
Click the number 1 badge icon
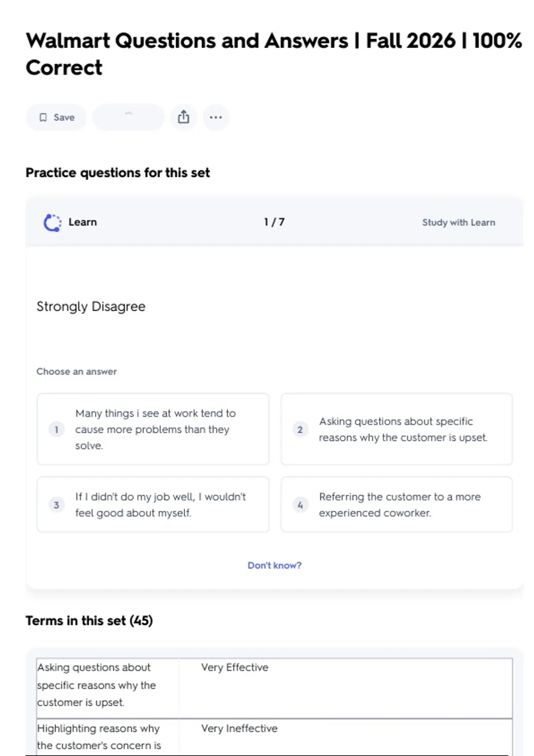pos(57,430)
